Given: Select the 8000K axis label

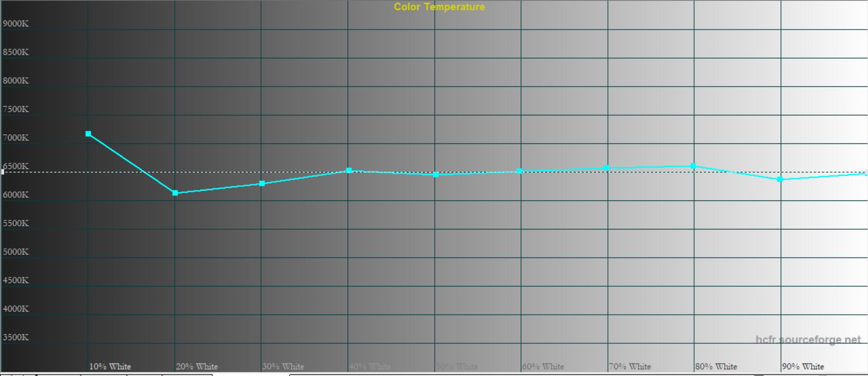Looking at the screenshot, I should pos(16,81).
